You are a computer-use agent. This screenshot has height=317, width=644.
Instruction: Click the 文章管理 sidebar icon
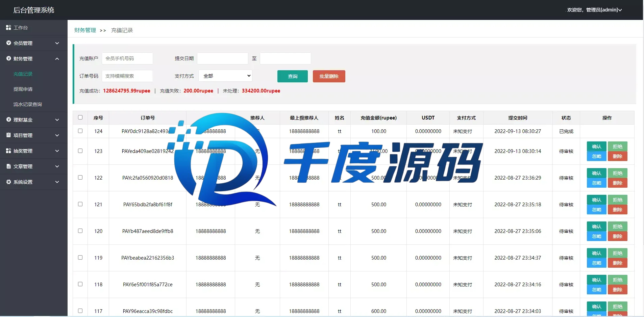[8, 166]
